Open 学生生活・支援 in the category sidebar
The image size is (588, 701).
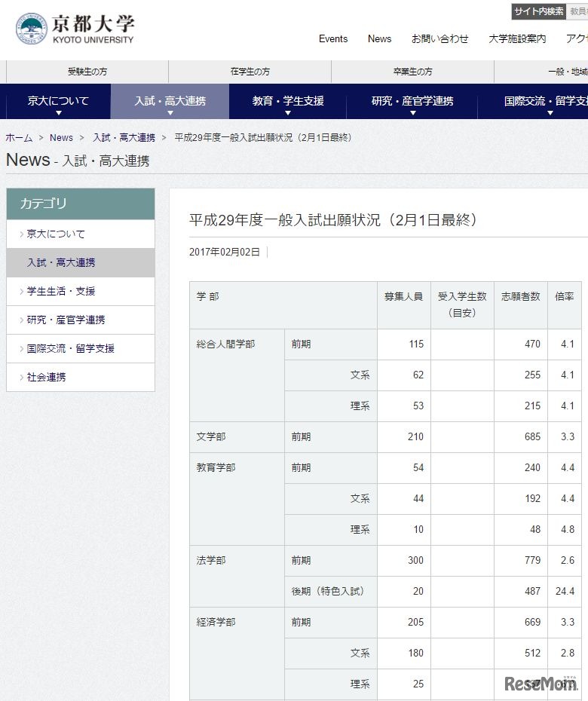coord(60,292)
